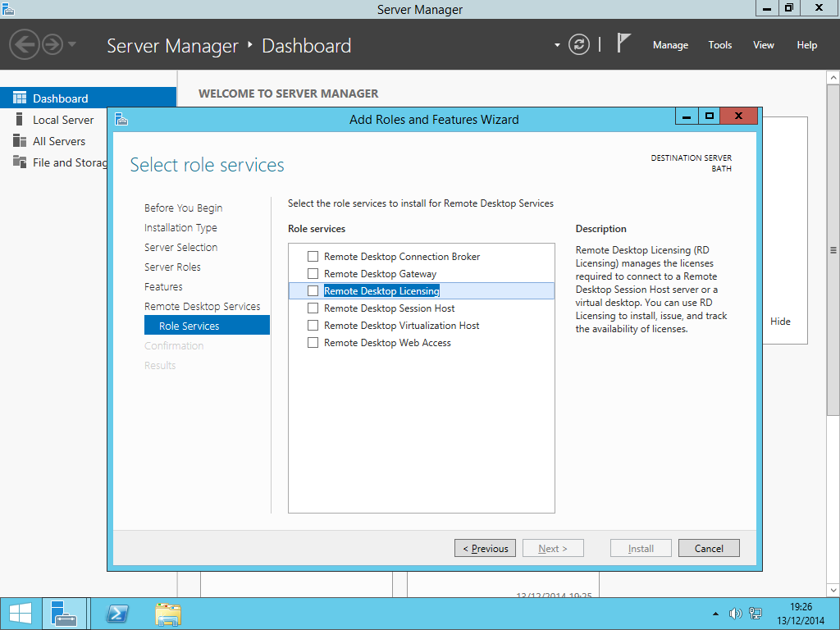Click the All Servers icon in sidebar
Screen dimensions: 840x630
pos(20,140)
